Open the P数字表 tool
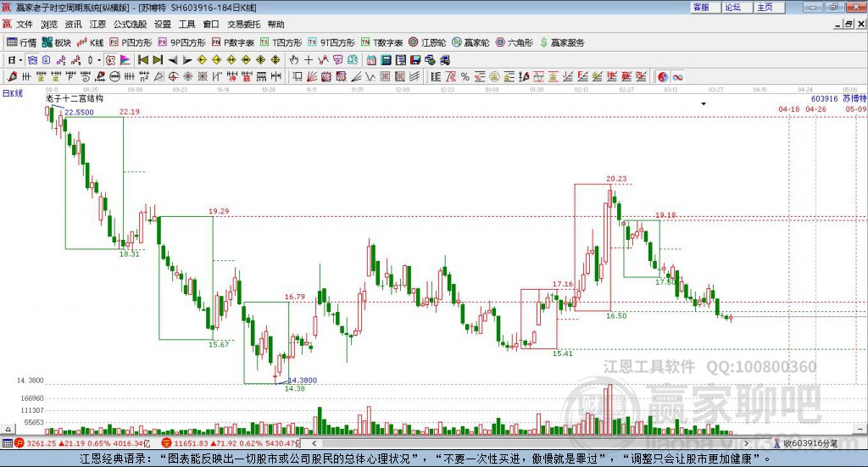Screen dimensions: 868x467 coord(233,42)
